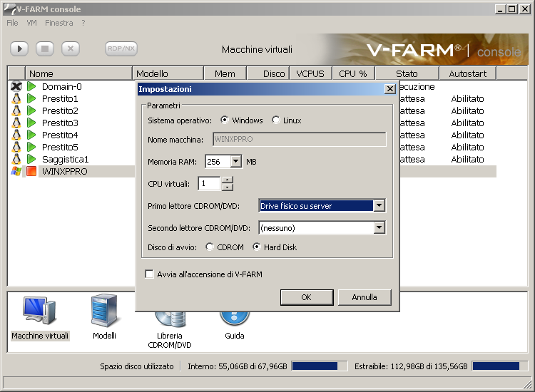The height and width of the screenshot is (392, 535).
Task: Click the green running icon of Prestito2
Action: 31,110
